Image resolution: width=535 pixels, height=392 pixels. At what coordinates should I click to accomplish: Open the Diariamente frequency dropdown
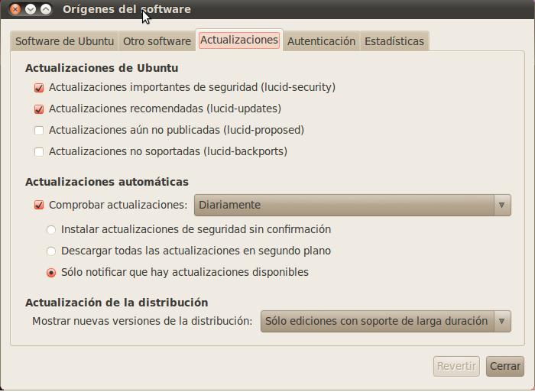(352, 205)
